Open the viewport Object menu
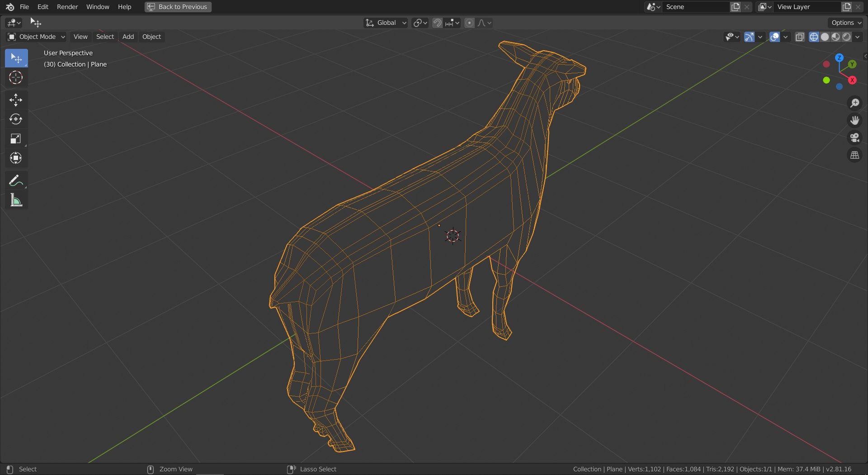This screenshot has width=868, height=475. coord(151,37)
